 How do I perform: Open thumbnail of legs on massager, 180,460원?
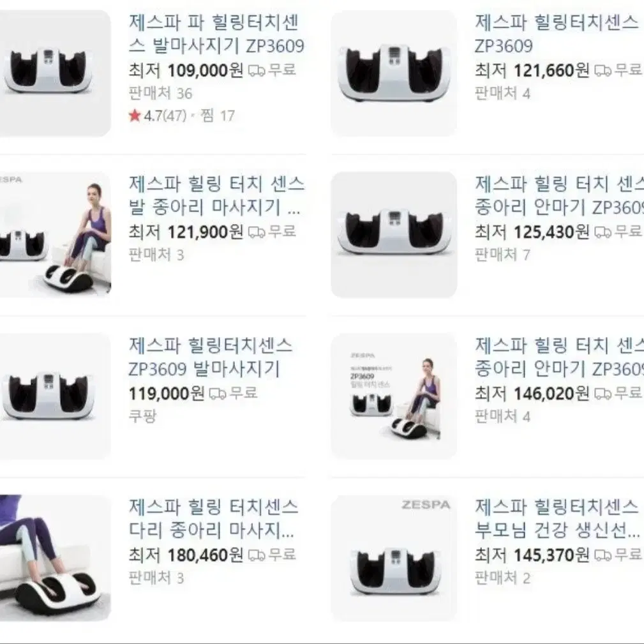pos(55,558)
